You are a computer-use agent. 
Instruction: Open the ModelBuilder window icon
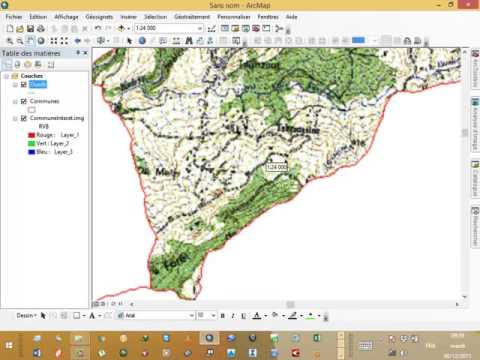279,29
